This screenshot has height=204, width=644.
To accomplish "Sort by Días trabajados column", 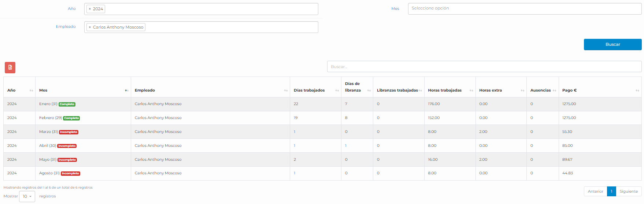I will point(315,90).
